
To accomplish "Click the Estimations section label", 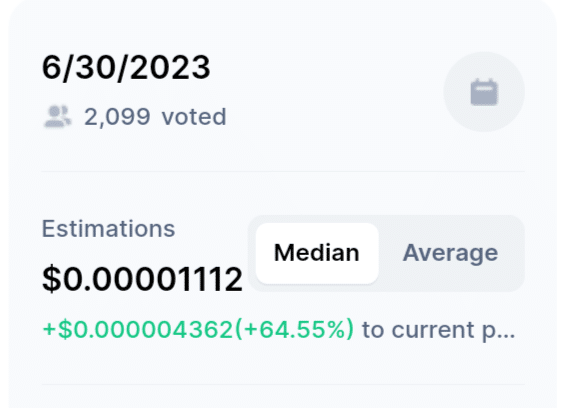I will 108,229.
